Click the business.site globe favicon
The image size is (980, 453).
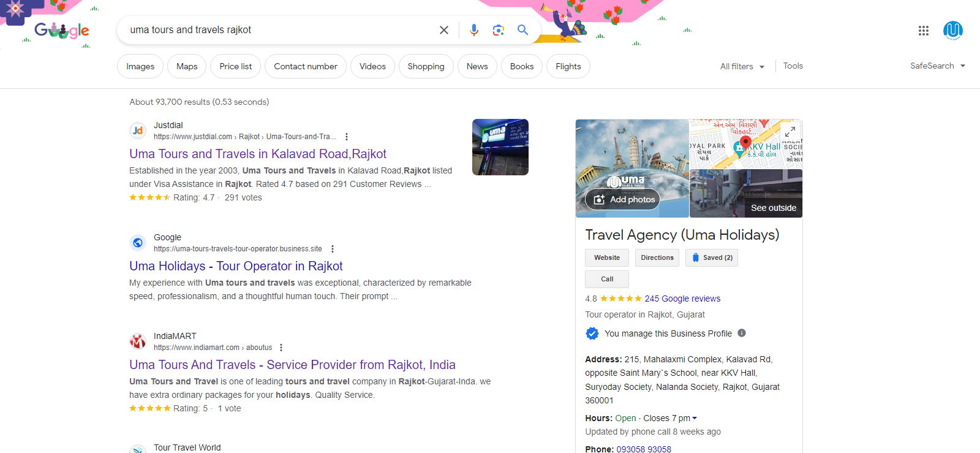click(138, 243)
